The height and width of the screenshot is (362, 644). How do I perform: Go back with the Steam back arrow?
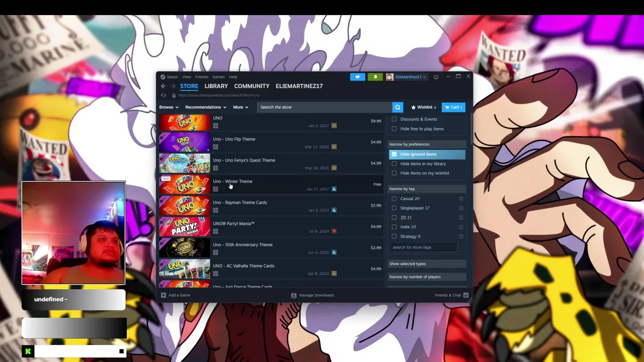pyautogui.click(x=163, y=86)
